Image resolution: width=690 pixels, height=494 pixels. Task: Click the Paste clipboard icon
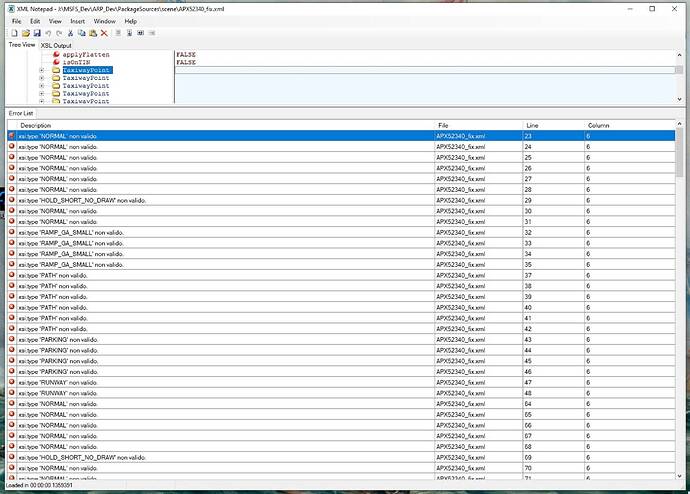pyautogui.click(x=93, y=33)
